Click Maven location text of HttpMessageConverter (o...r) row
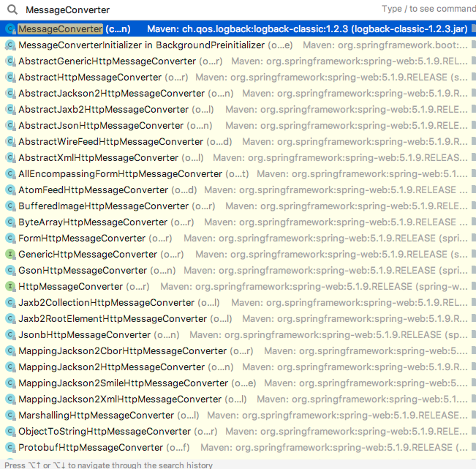This screenshot has width=476, height=469. pos(314,286)
